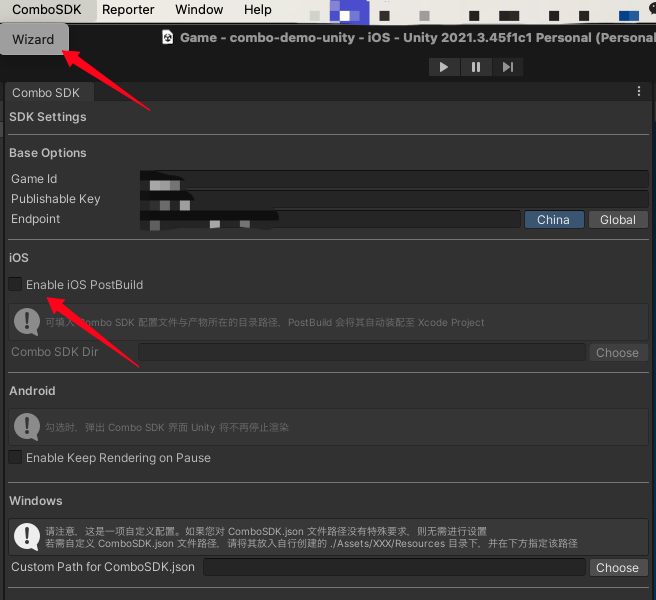This screenshot has height=600, width=656.
Task: Toggle Enable Keep Rendering on Pause
Action: [15, 458]
